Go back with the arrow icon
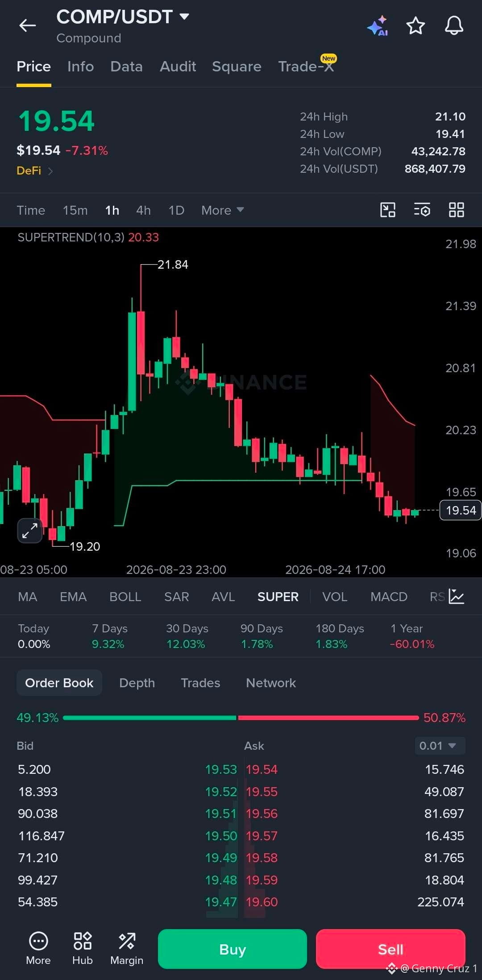Viewport: 482px width, 980px height. pyautogui.click(x=28, y=26)
